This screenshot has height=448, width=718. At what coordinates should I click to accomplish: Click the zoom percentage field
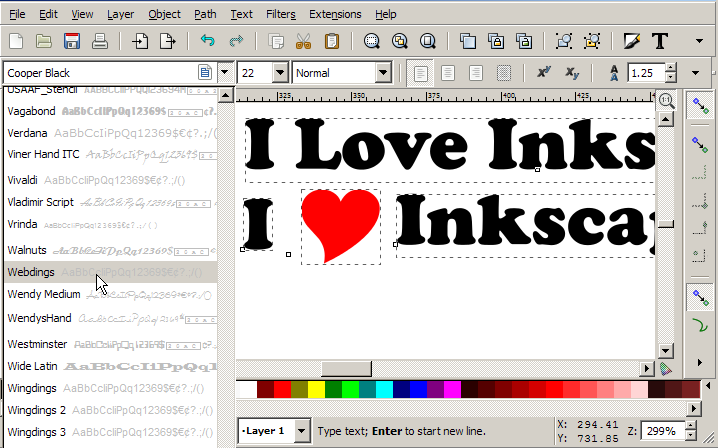click(x=663, y=431)
